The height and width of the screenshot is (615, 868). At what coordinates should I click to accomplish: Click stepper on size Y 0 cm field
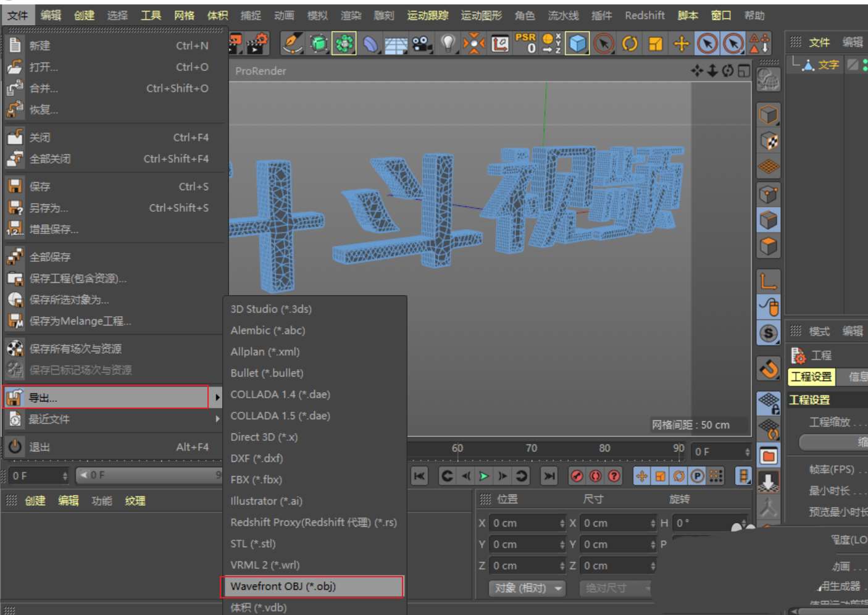(653, 545)
